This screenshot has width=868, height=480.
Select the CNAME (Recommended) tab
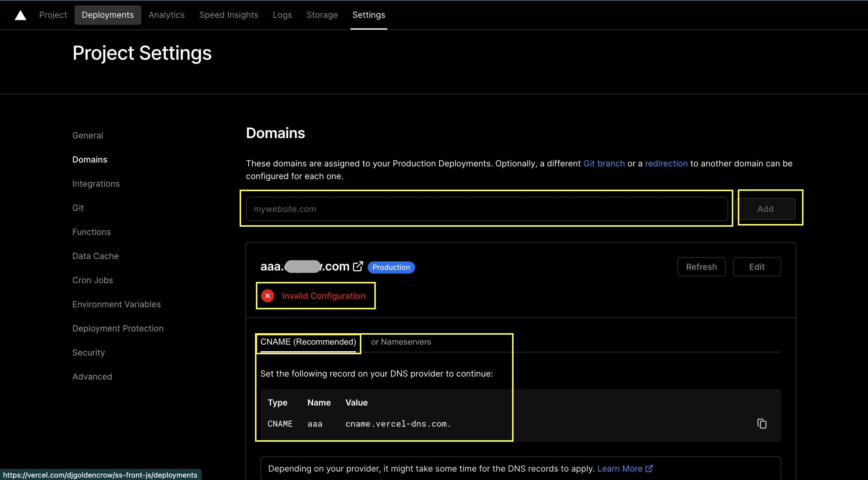click(308, 342)
